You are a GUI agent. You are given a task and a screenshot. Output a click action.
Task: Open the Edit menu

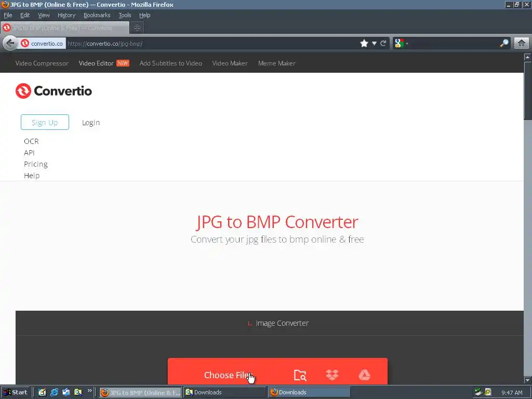point(25,15)
